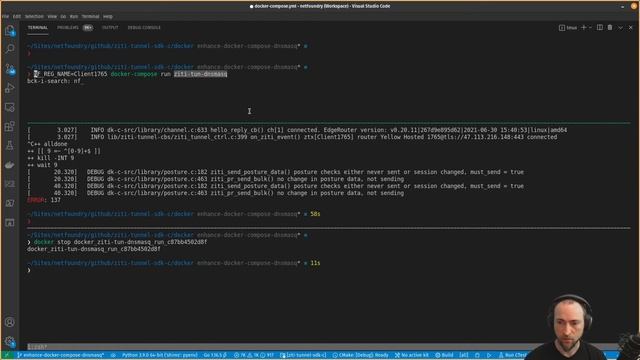Screen dimensions: 640x360
Task: Switch to the Output tab
Action: [x=110, y=28]
